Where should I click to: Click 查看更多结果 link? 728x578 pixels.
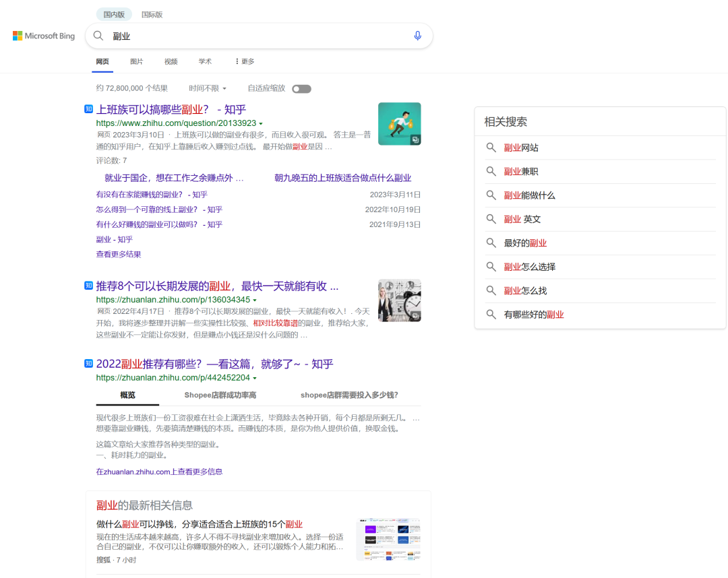tap(119, 254)
